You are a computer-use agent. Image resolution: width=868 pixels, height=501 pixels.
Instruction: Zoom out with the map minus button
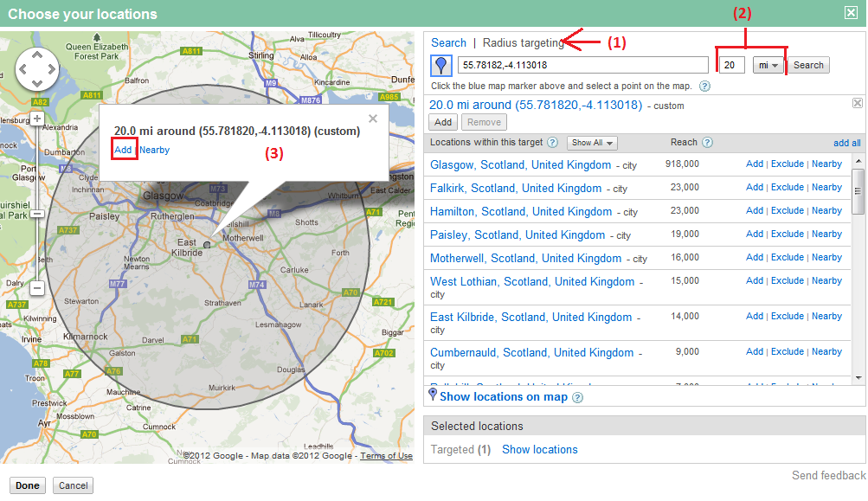(x=37, y=288)
